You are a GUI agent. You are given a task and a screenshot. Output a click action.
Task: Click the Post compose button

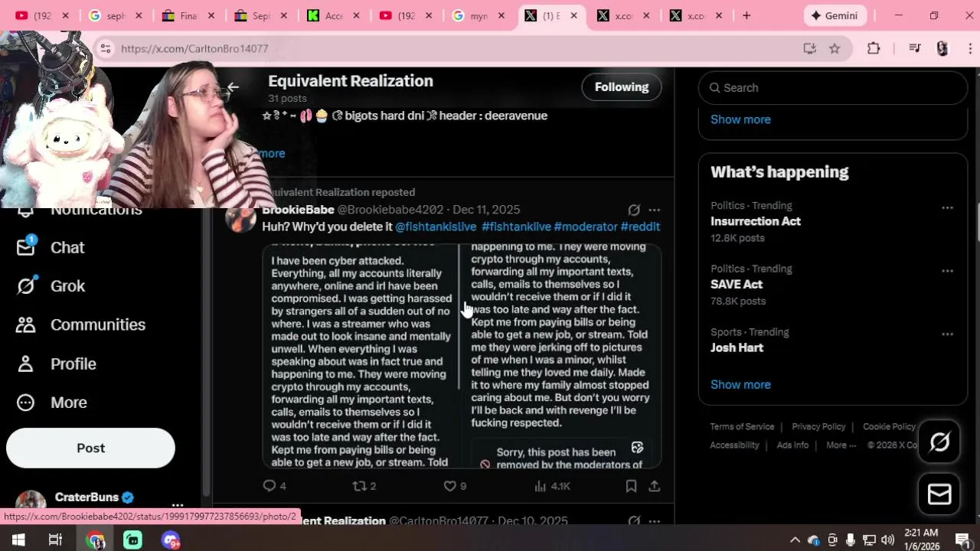(x=90, y=448)
